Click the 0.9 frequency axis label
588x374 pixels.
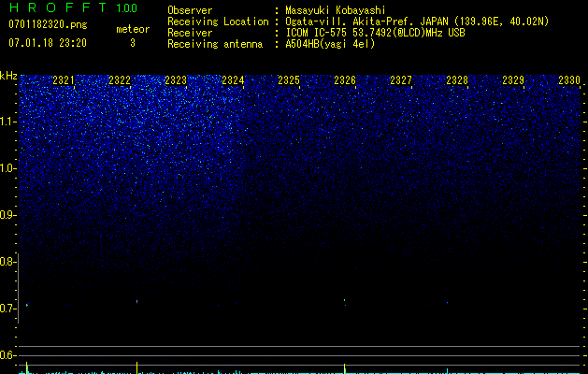click(8, 215)
